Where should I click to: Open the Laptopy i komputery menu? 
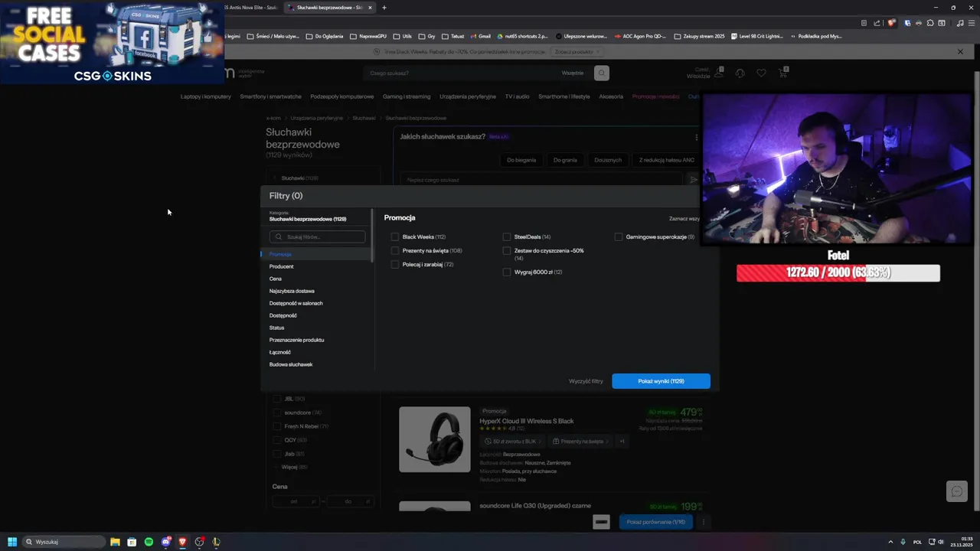pyautogui.click(x=205, y=97)
